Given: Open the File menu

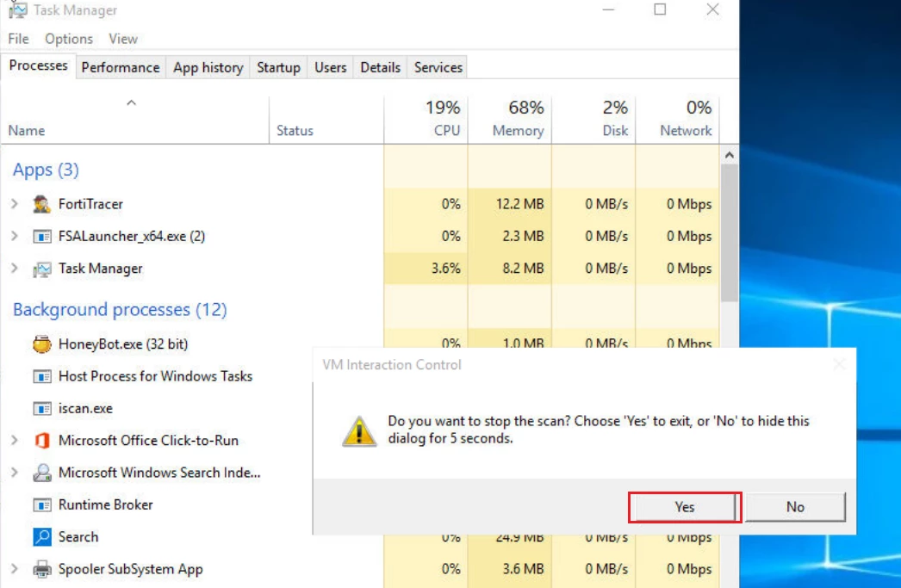Looking at the screenshot, I should point(18,39).
